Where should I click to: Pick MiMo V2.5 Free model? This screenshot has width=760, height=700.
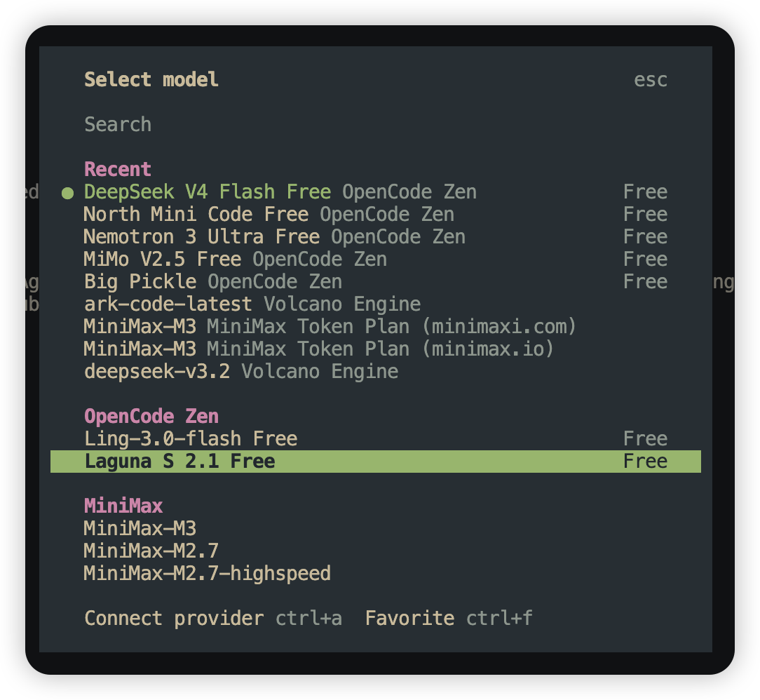[x=376, y=260]
